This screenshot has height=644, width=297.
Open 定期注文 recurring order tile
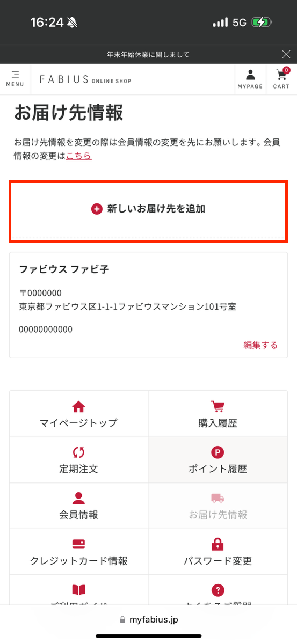click(x=79, y=460)
